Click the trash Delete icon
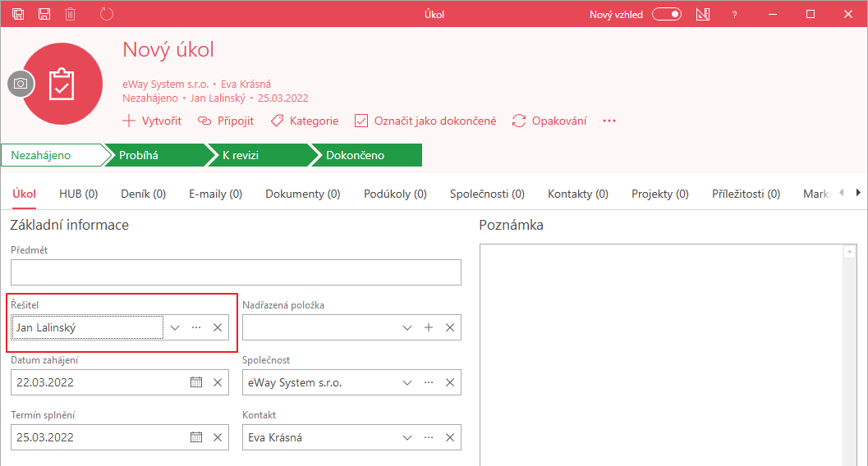This screenshot has height=466, width=868. [71, 15]
